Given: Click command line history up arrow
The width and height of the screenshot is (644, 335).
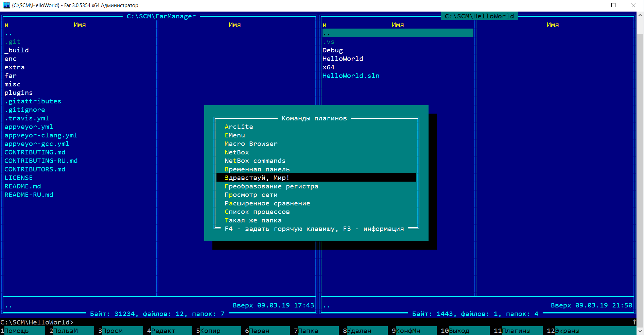Looking at the screenshot, I should pos(634,322).
